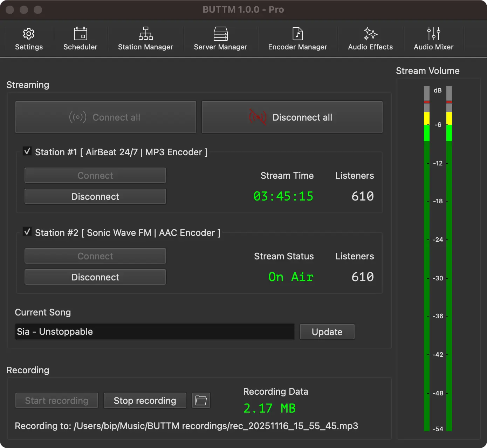Open the Settings gear icon

coord(29,34)
